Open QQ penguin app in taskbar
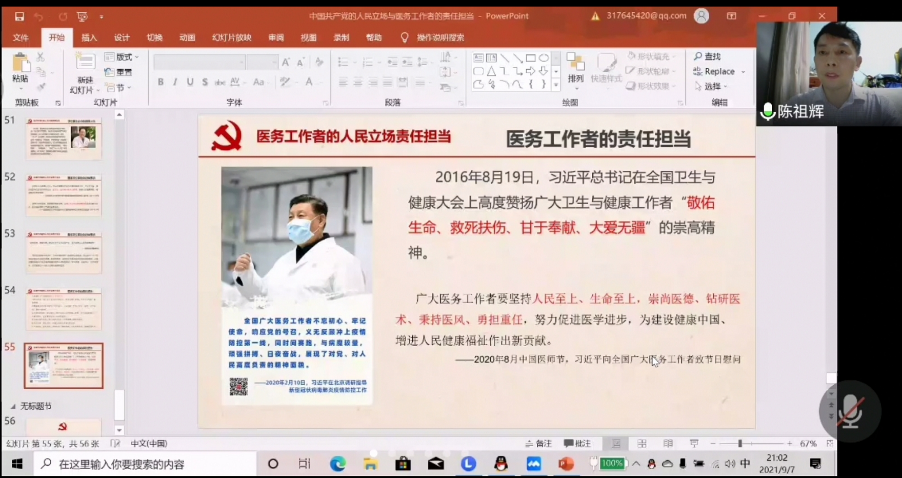The image size is (902, 478). coord(501,464)
